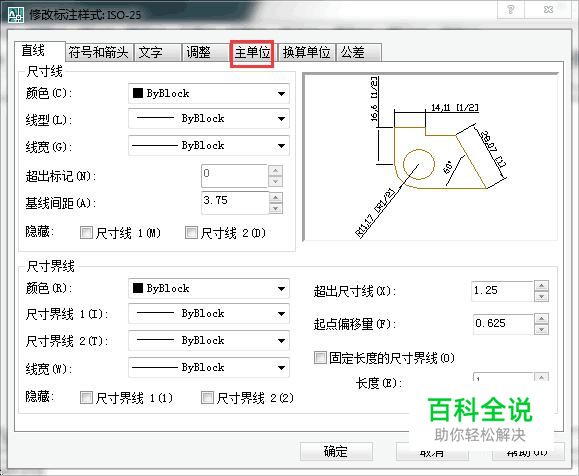Click the 起点偏移量(F) value field
579x476 pixels.
point(503,324)
